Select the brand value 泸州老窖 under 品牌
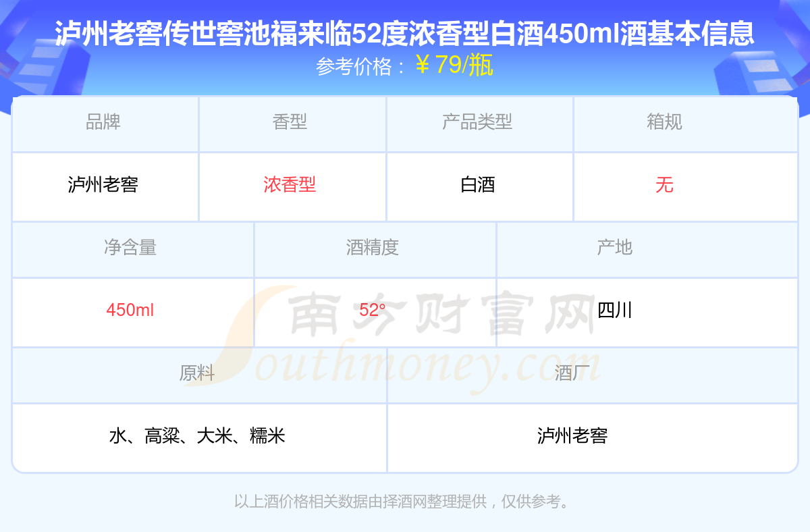Image resolution: width=810 pixels, height=532 pixels. 103,185
